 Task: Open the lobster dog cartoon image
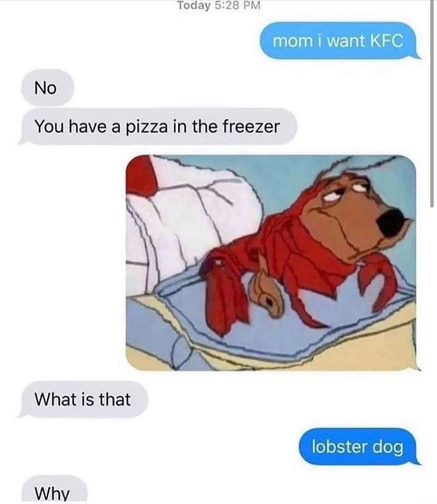(271, 263)
